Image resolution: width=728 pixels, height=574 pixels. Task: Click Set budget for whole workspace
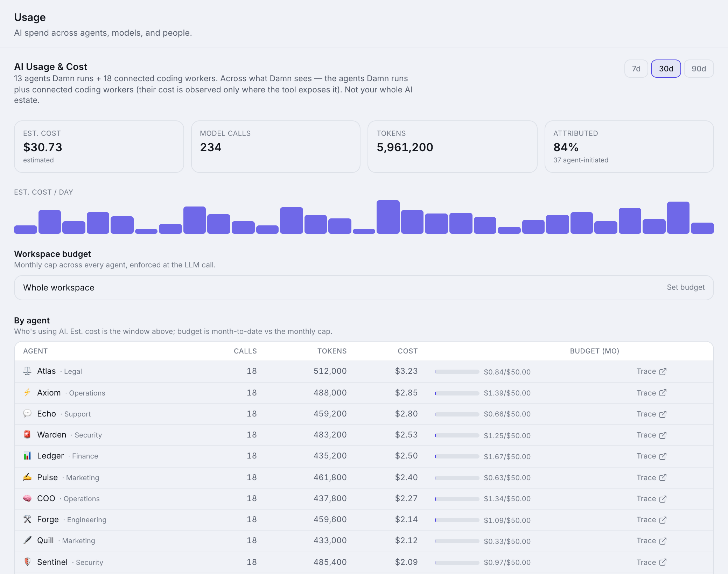pos(685,287)
